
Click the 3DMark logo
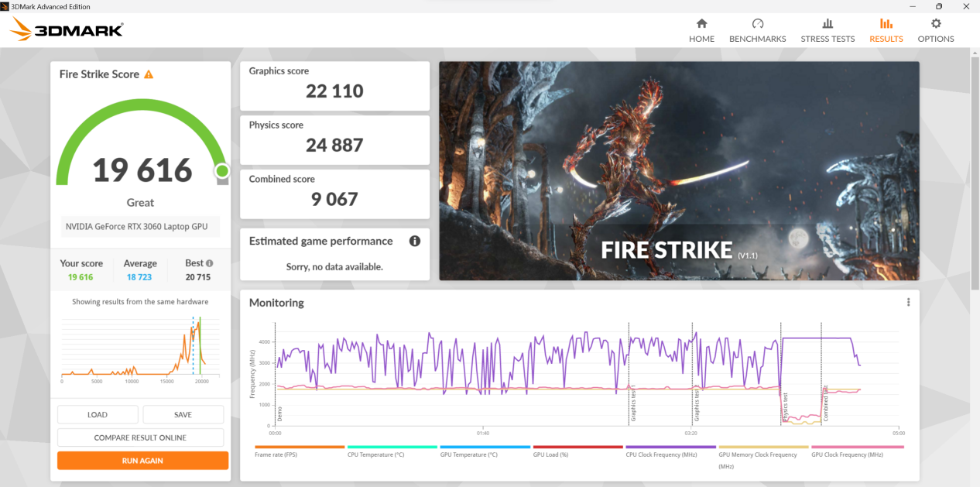[67, 30]
